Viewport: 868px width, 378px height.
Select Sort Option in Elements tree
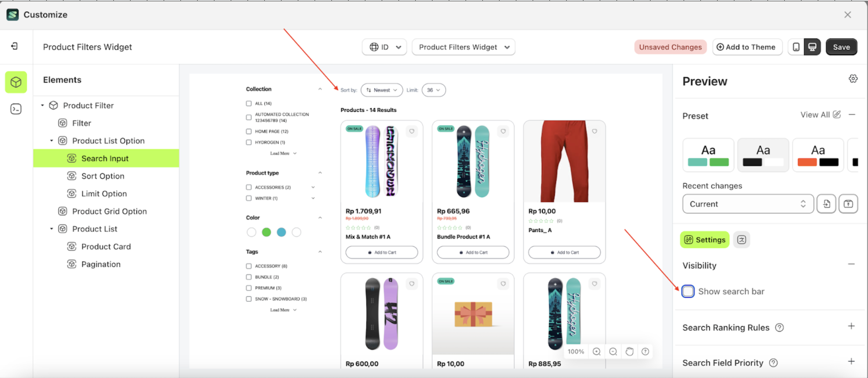[103, 176]
